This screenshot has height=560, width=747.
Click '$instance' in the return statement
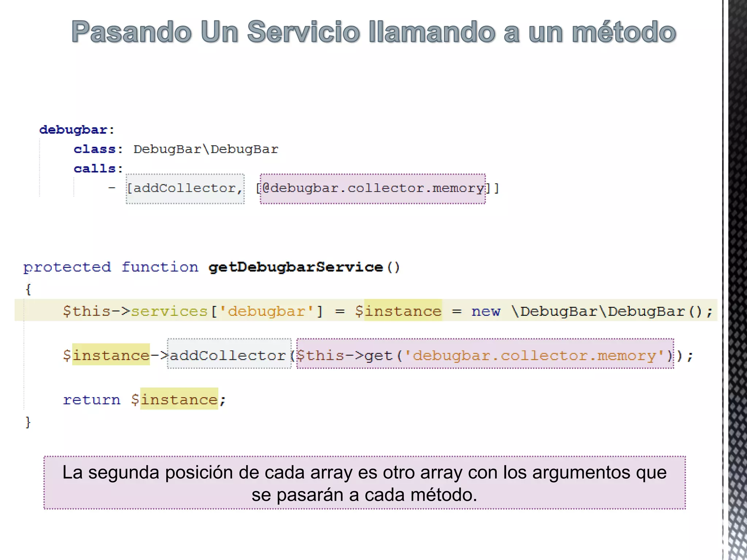click(174, 400)
